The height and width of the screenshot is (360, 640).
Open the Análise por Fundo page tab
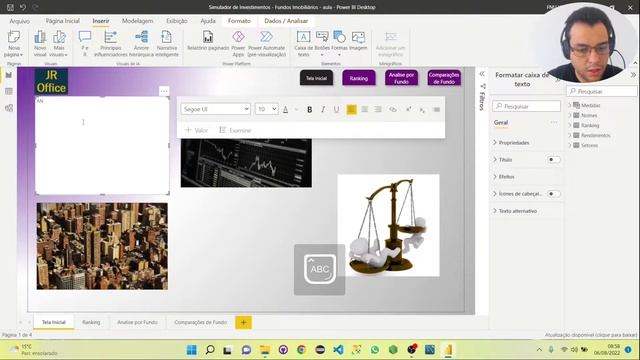137,322
